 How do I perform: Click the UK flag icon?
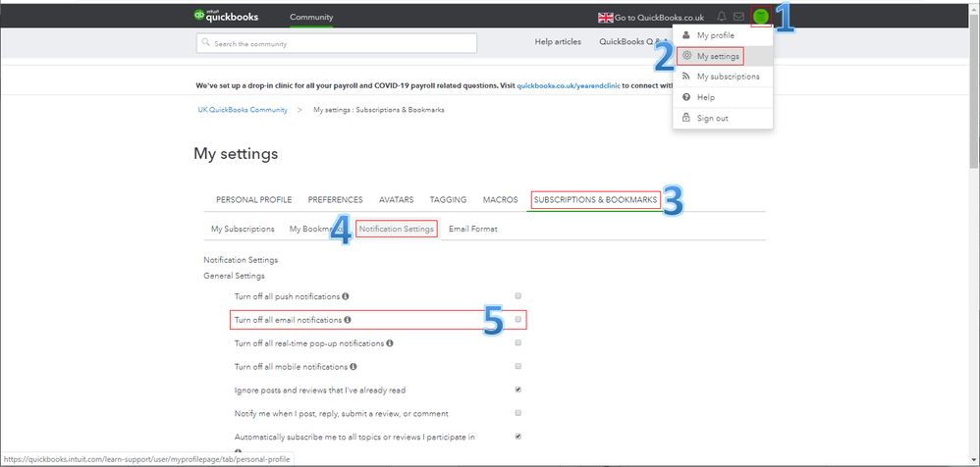(x=605, y=18)
